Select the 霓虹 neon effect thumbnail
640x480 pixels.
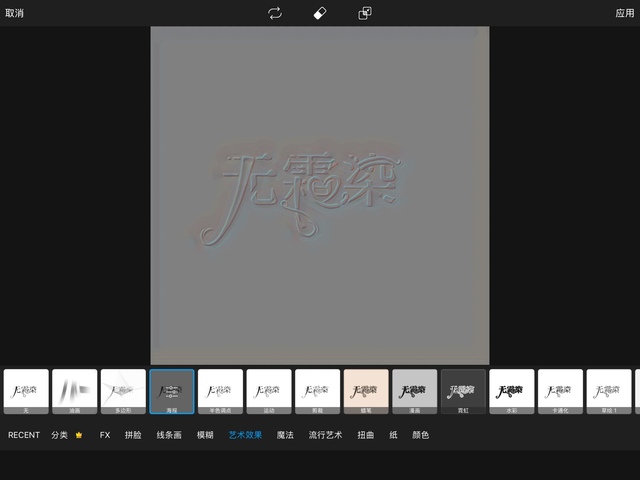[463, 390]
